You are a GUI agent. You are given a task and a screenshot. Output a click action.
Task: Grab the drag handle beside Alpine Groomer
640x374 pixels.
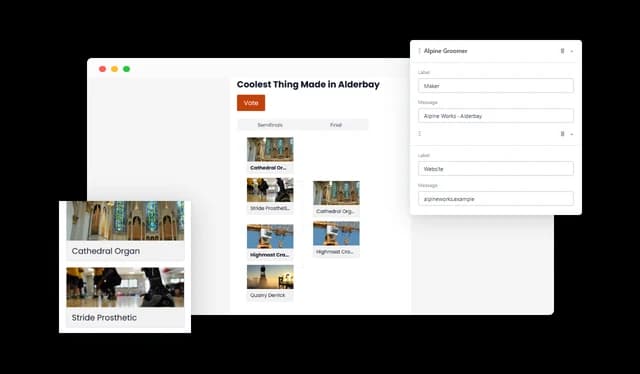(419, 51)
